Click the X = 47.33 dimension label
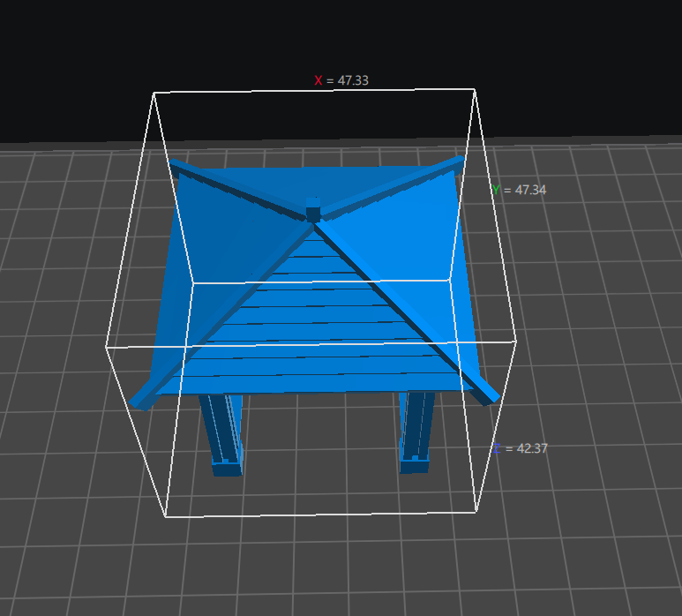Screen dimensions: 682x616 click(341, 80)
